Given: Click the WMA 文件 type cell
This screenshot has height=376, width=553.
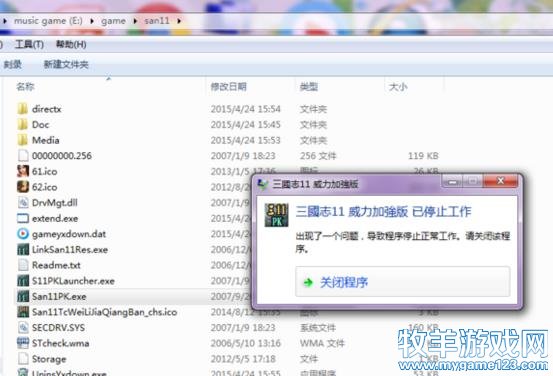Looking at the screenshot, I should coord(322,343).
